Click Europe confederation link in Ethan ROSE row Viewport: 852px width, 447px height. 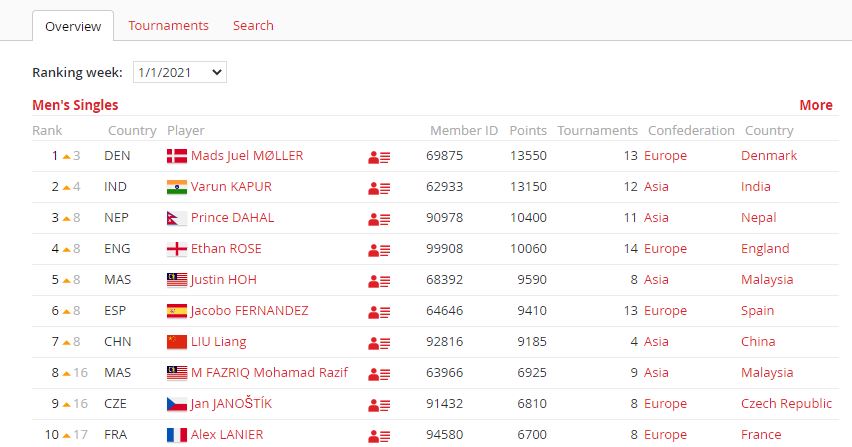click(665, 248)
